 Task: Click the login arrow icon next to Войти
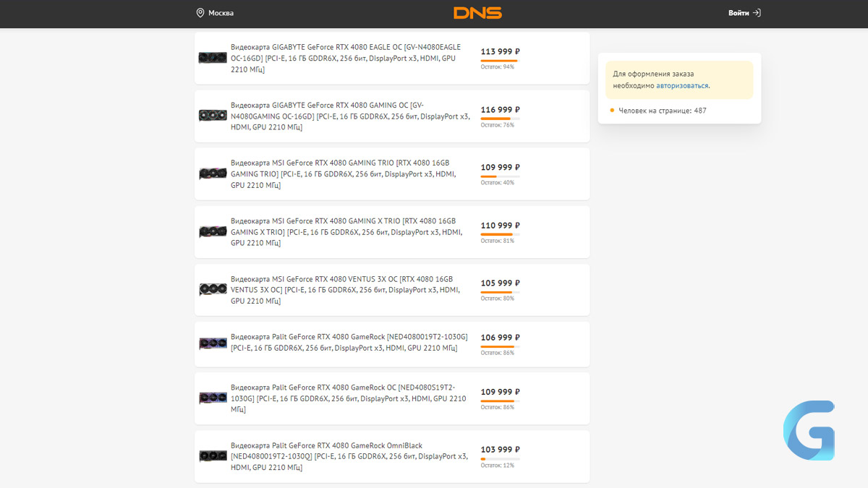pyautogui.click(x=757, y=13)
